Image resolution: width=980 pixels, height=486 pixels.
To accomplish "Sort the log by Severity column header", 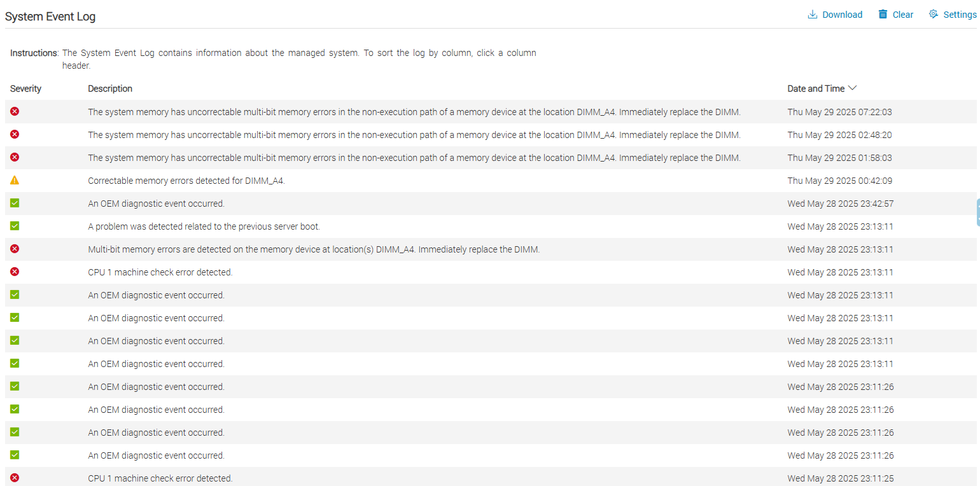I will tap(25, 88).
